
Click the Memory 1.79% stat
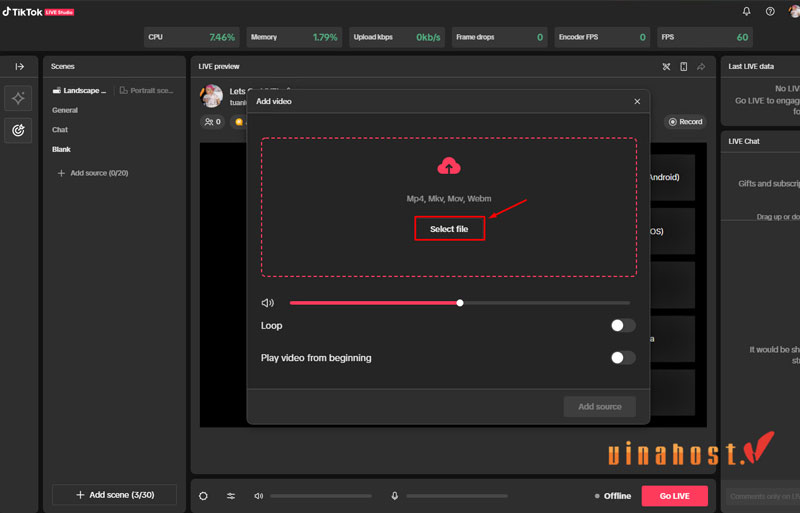coord(294,37)
